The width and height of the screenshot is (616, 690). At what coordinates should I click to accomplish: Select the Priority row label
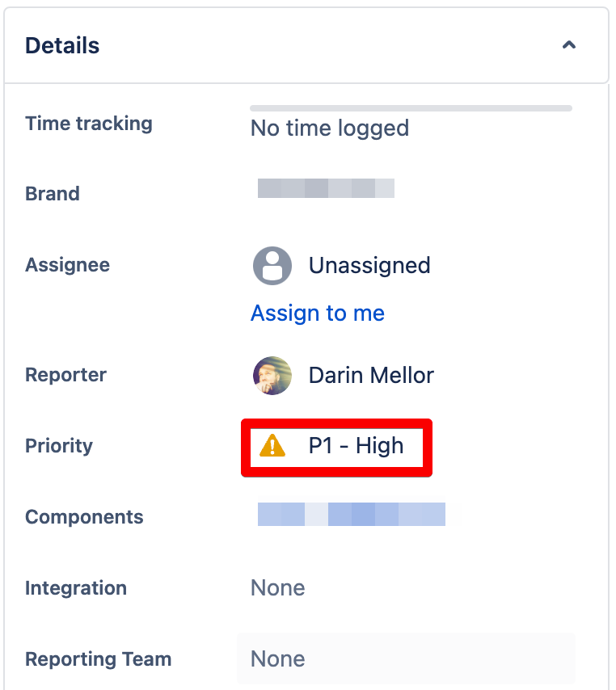point(58,445)
